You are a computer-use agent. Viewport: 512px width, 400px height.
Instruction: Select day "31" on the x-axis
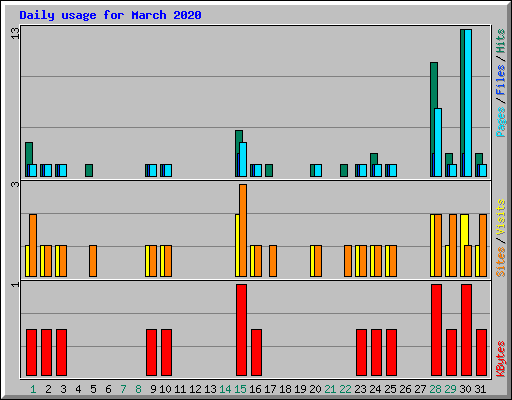pos(480,389)
